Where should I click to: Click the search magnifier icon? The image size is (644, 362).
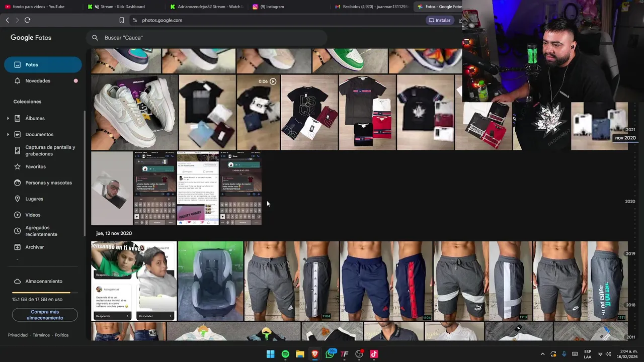(x=95, y=38)
